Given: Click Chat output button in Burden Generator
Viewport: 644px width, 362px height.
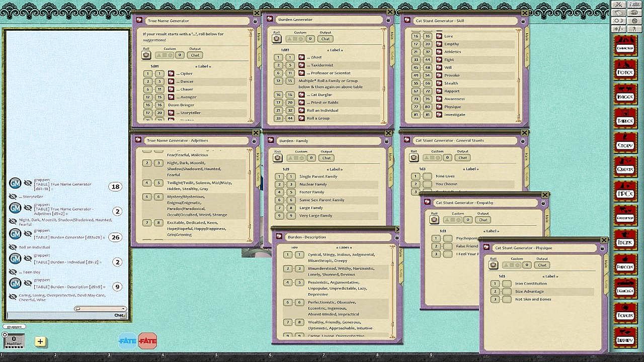Looking at the screenshot, I should pyautogui.click(x=326, y=39).
